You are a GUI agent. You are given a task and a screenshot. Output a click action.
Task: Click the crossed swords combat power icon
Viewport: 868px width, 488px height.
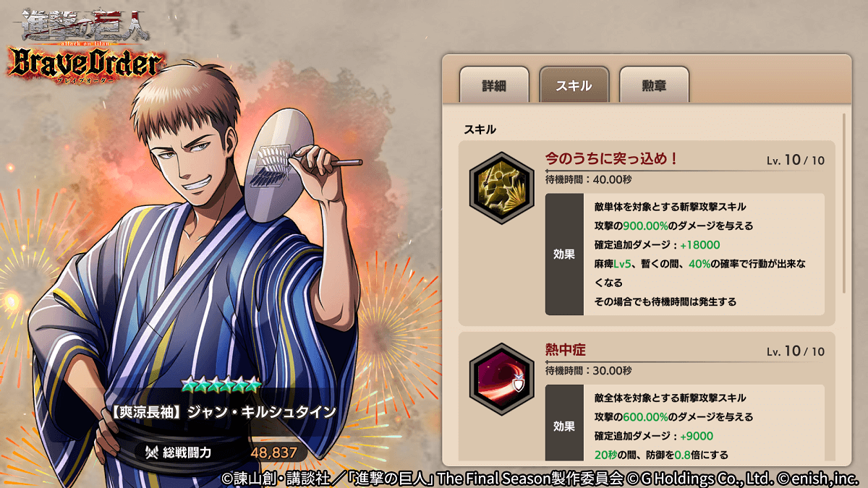point(152,453)
